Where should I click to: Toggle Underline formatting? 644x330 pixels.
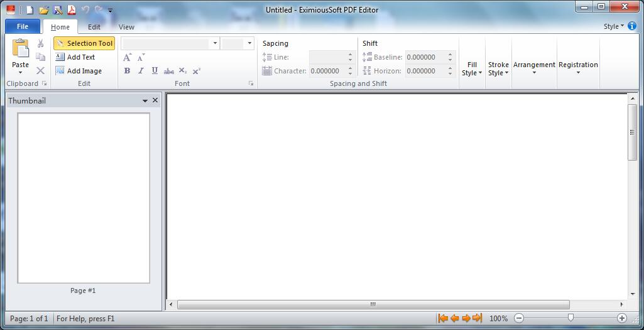click(155, 71)
